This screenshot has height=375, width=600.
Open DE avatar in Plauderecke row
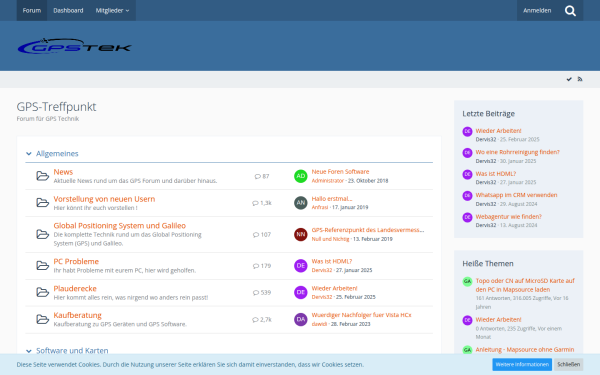(x=301, y=292)
